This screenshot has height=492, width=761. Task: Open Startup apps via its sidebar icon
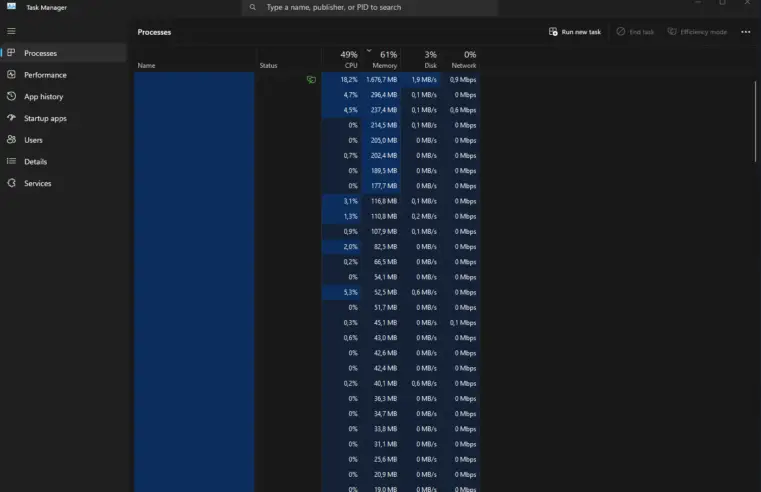11,118
